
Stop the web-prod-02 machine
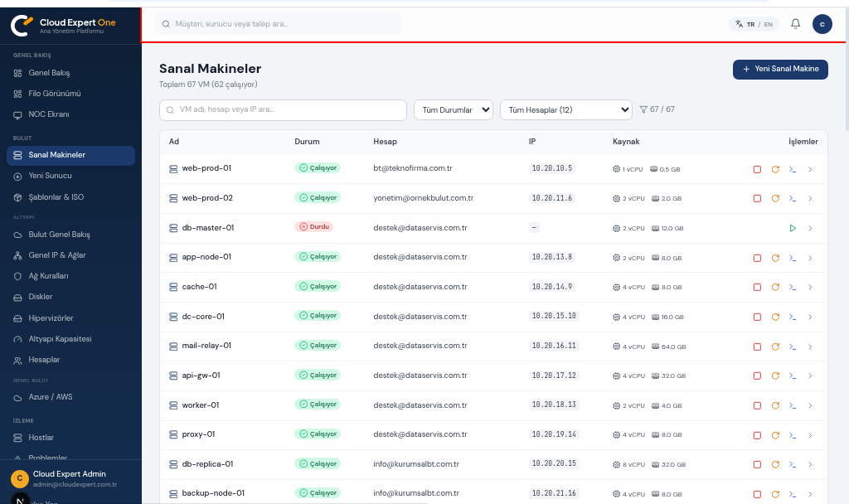(757, 199)
